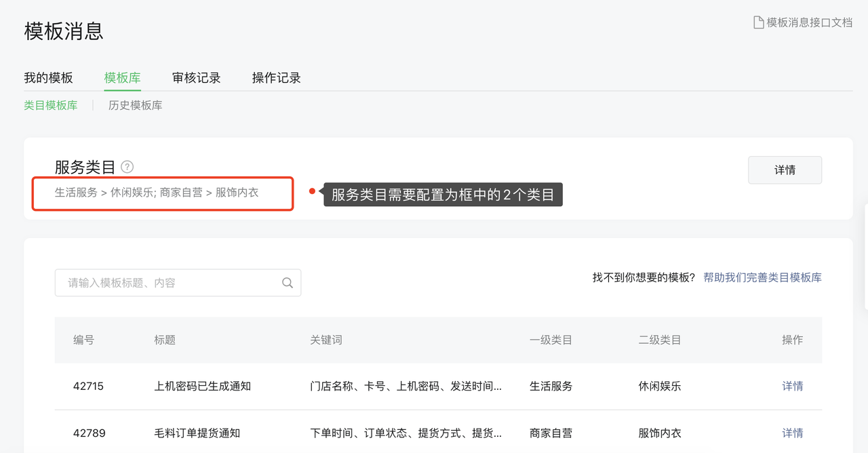
Task: Select the 模板库 tab
Action: (x=122, y=78)
